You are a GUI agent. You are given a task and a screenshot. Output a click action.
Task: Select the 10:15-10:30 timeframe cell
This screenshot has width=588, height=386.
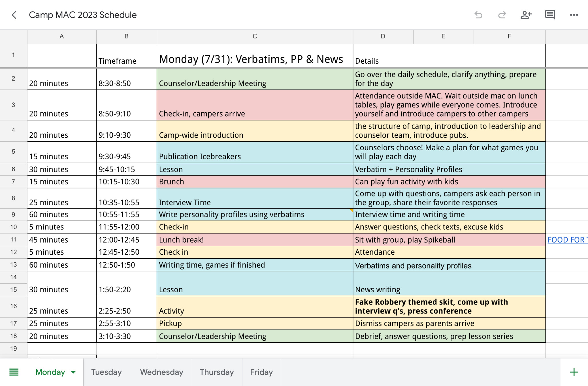tap(127, 182)
